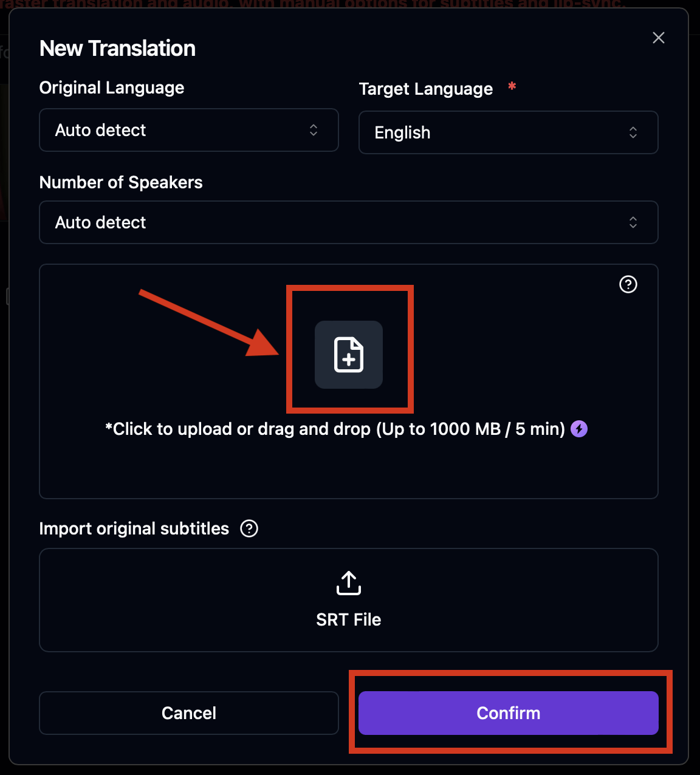Click the add-file upload icon
Screen dimensions: 700x775
point(349,354)
